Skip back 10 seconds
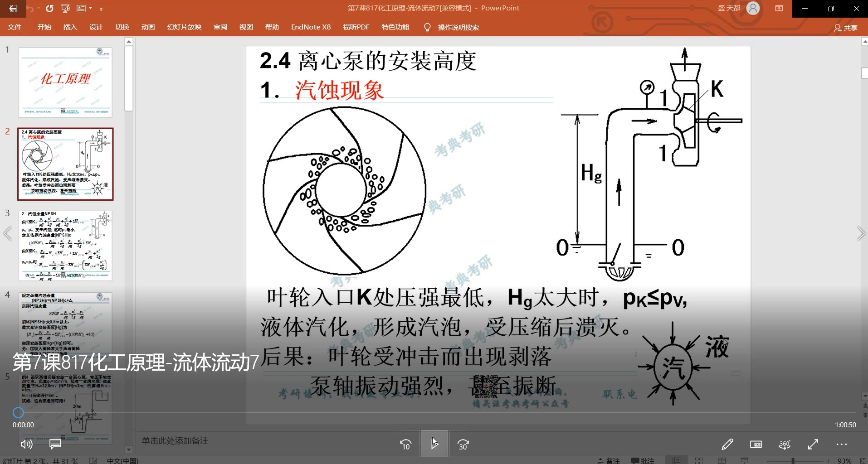This screenshot has height=464, width=868. (406, 445)
